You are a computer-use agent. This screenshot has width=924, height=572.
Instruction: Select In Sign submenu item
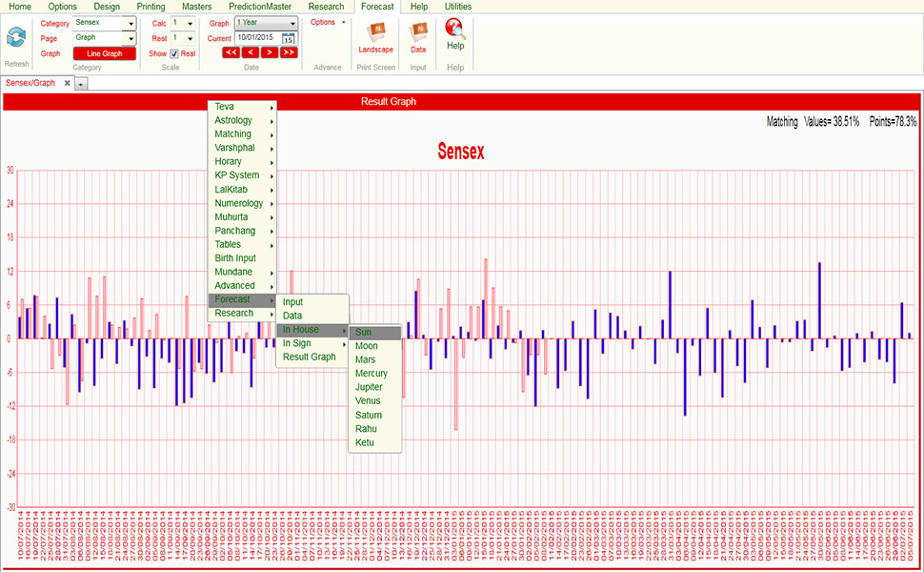tap(312, 343)
